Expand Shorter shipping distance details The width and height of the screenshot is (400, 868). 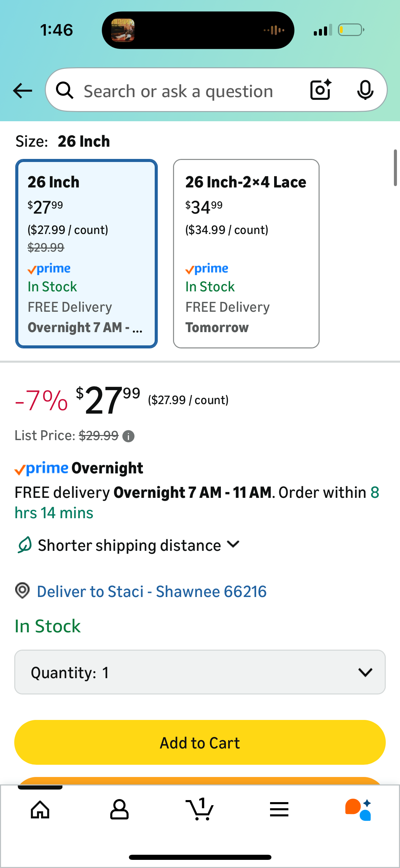138,545
